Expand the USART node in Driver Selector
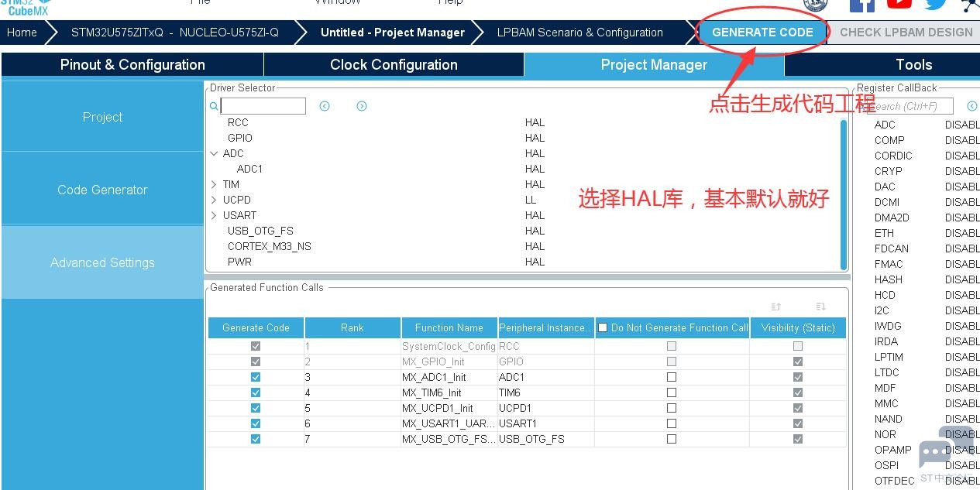 coord(214,215)
